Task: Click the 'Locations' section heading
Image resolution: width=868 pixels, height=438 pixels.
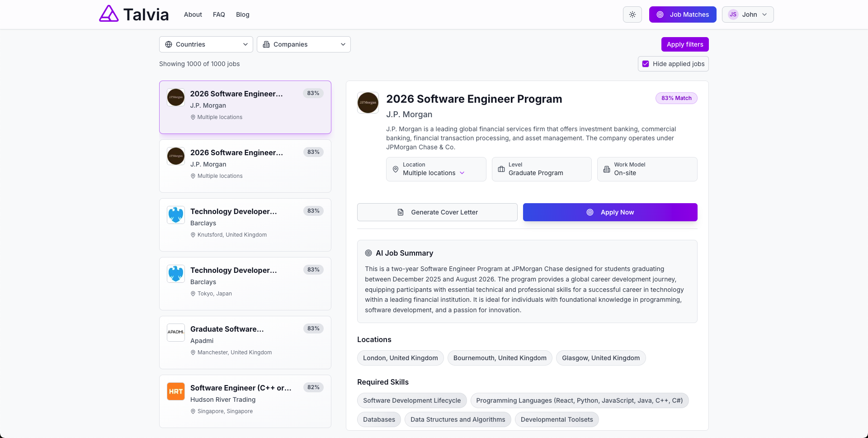Action: click(x=374, y=339)
